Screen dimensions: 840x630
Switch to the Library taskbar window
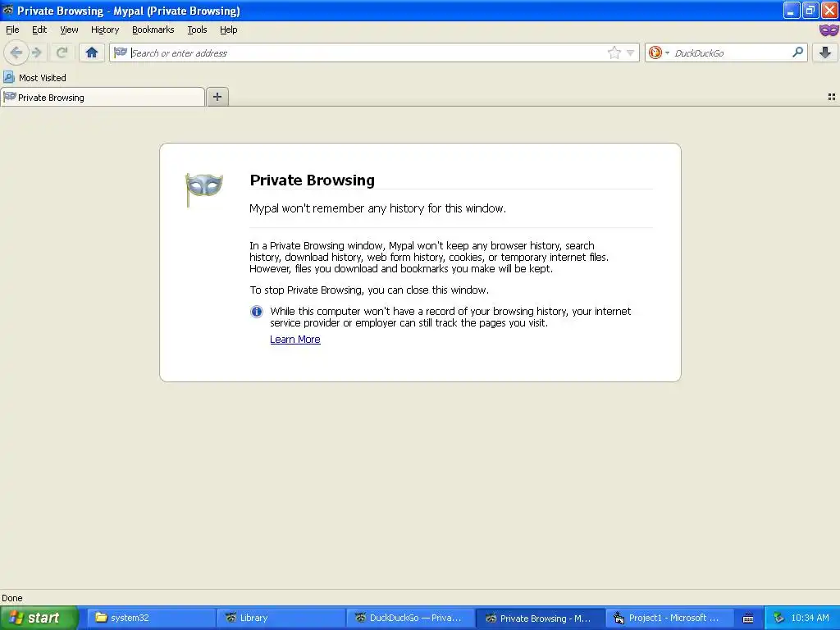[x=281, y=618]
